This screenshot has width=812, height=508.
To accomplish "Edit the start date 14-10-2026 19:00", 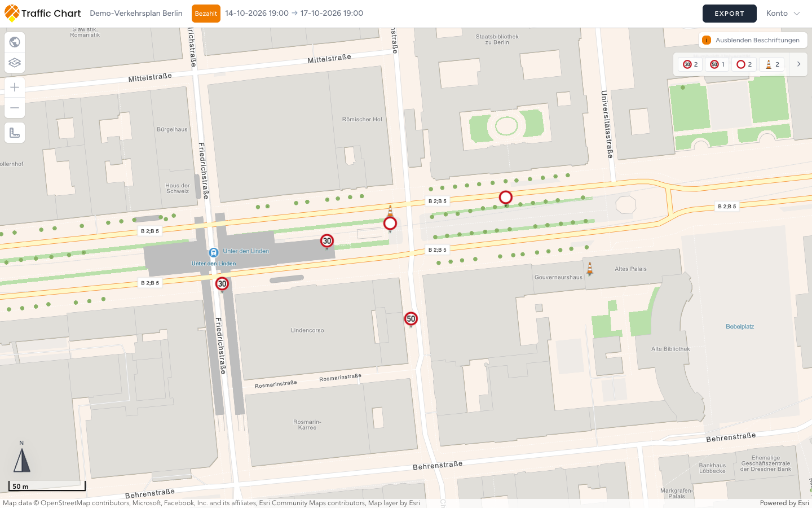I will click(257, 13).
